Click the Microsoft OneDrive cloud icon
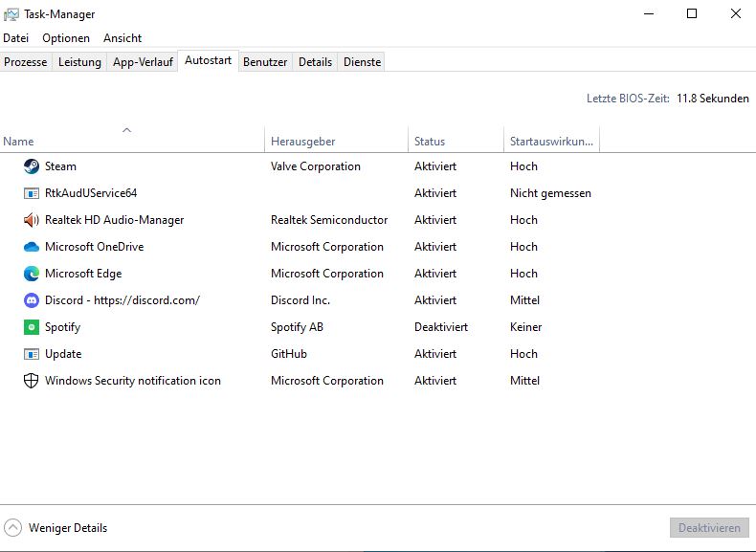The width and height of the screenshot is (756, 552). click(32, 247)
